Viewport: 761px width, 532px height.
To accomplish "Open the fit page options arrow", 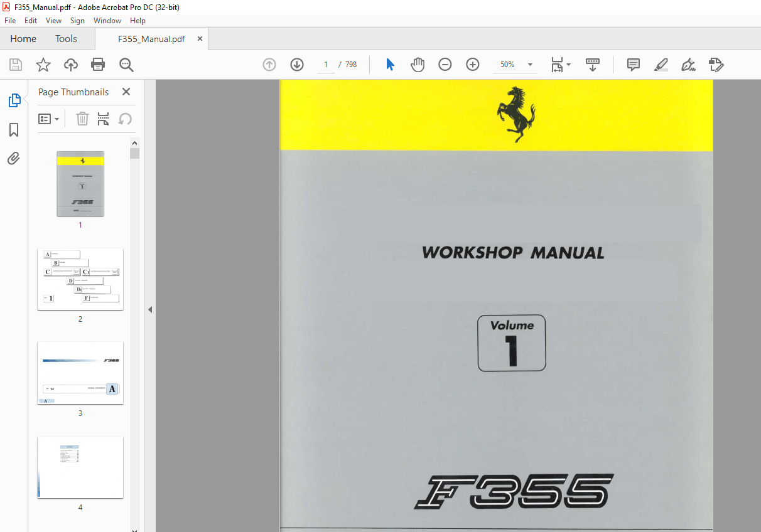I will point(569,65).
